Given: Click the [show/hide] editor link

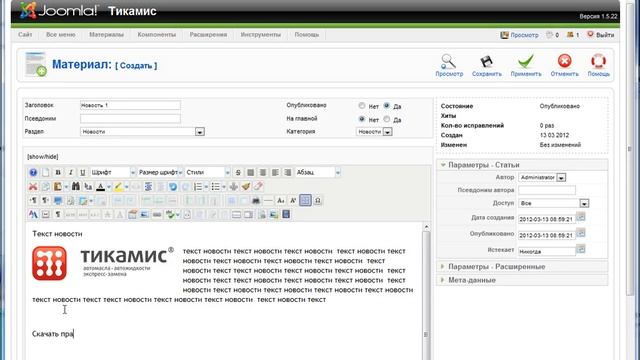Looking at the screenshot, I should [x=42, y=157].
